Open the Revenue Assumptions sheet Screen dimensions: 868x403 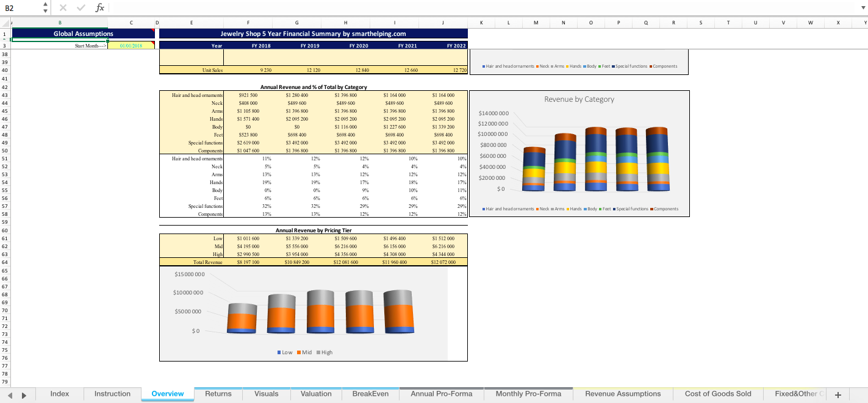coord(622,394)
